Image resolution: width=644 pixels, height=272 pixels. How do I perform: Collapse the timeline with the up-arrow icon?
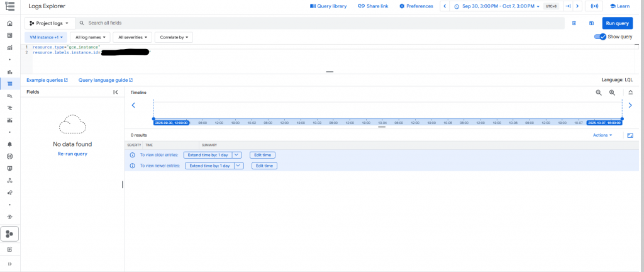[x=630, y=93]
